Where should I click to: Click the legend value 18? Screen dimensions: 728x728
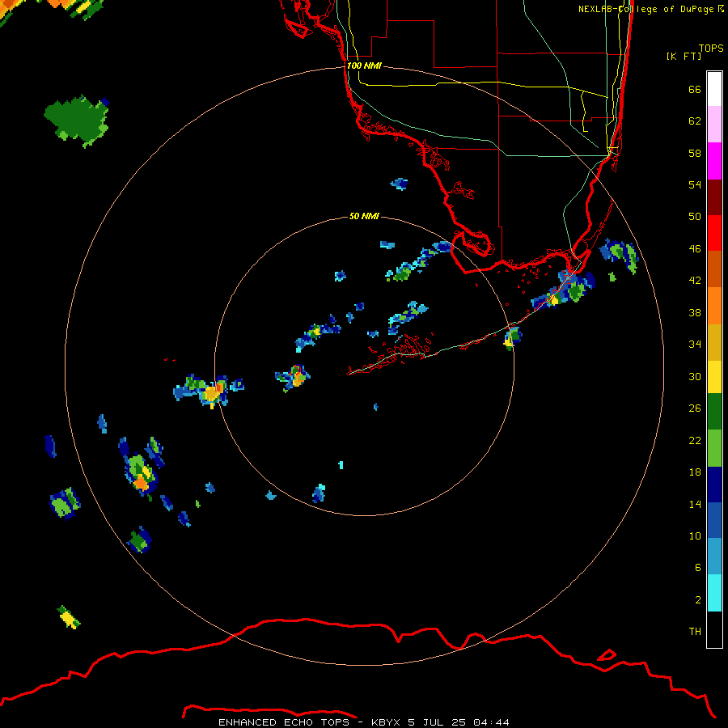point(695,472)
